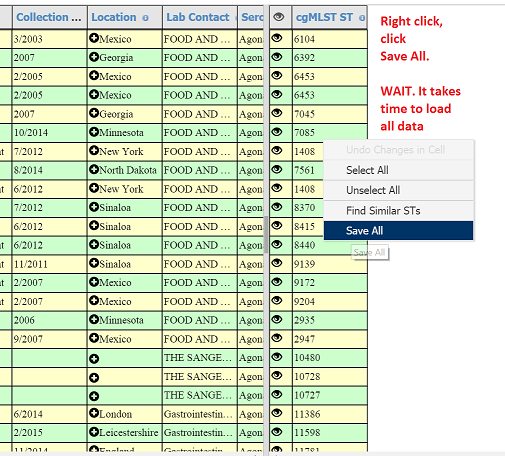Select the cgMLST ST cell showing 6104
Viewport: 505px width, 456px height.
click(330, 39)
